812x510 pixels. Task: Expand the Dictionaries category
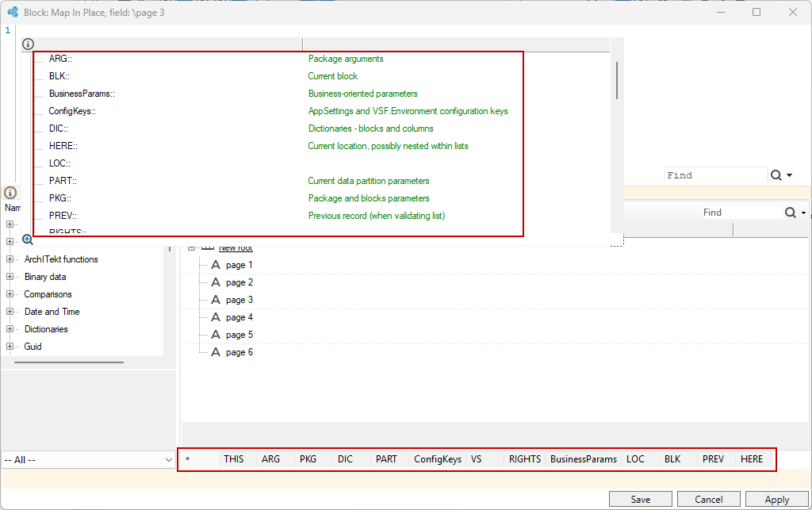click(x=10, y=329)
